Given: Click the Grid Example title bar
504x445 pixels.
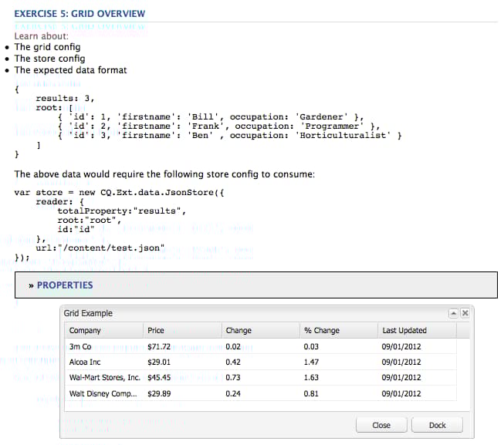Looking at the screenshot, I should (232, 313).
